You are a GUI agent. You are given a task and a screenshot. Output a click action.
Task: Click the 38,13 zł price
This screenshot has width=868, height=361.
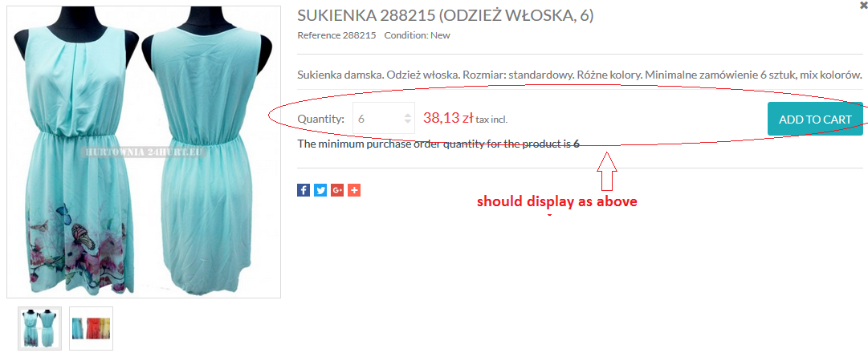coord(448,118)
